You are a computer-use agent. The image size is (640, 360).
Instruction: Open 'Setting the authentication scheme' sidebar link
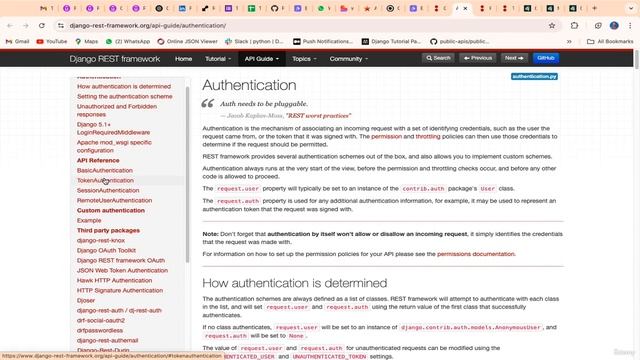point(124,96)
